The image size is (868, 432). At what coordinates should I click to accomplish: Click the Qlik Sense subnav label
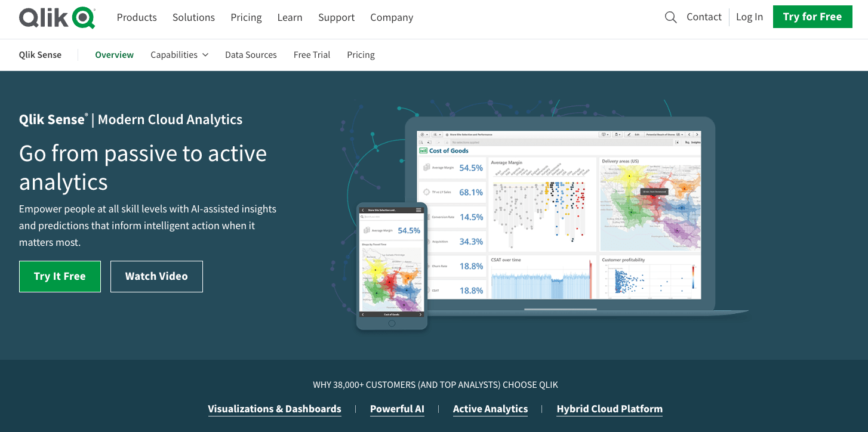pyautogui.click(x=40, y=55)
